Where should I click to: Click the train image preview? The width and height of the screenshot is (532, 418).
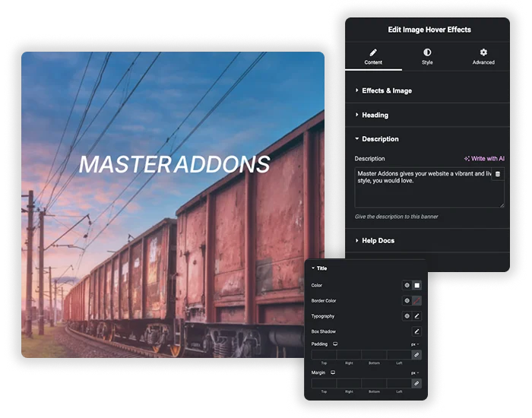tap(173, 204)
